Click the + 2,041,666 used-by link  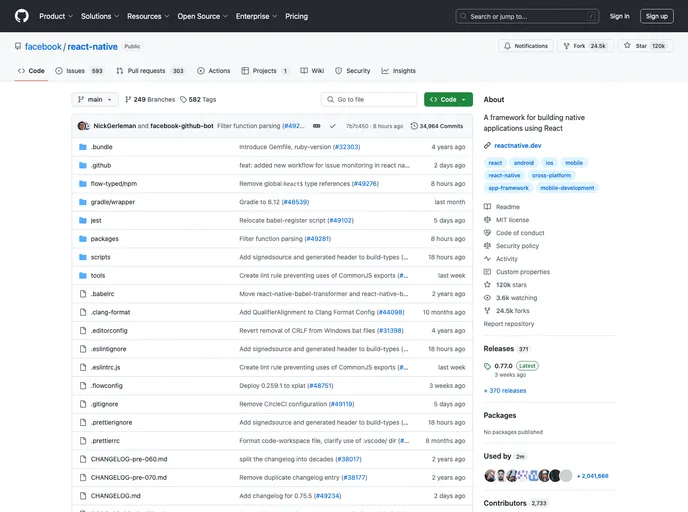592,476
